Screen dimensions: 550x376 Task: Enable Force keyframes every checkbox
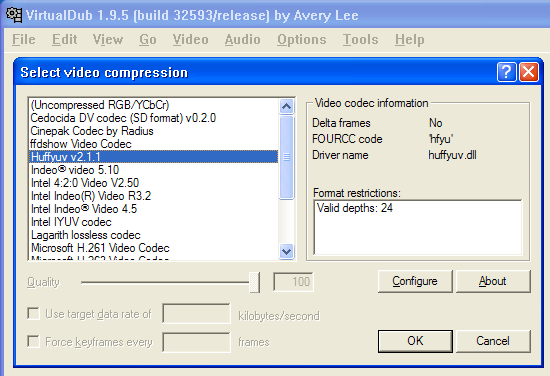coord(34,341)
